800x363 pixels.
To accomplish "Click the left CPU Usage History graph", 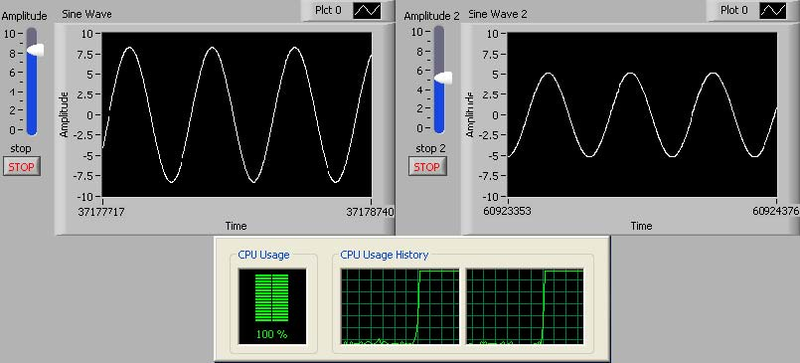I will 399,306.
